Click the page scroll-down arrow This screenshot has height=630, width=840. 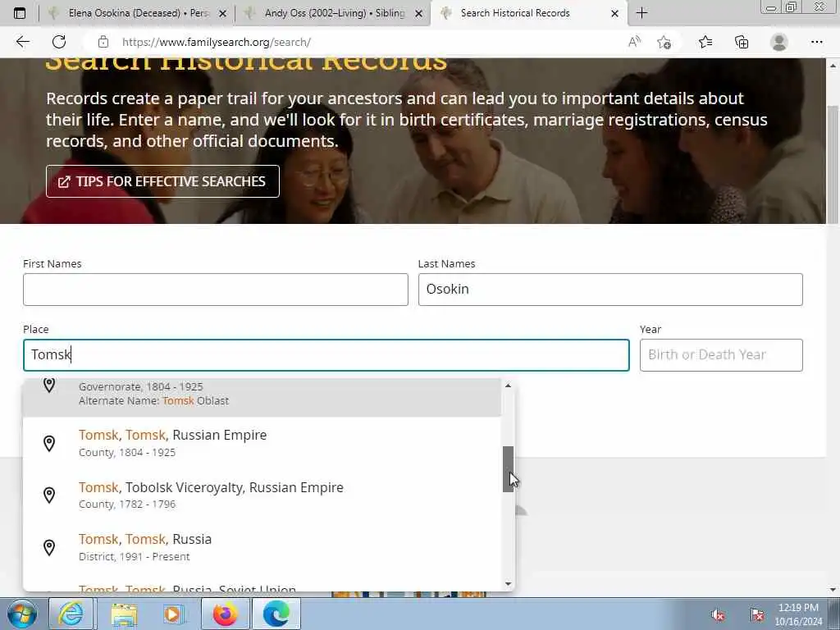coord(833,589)
